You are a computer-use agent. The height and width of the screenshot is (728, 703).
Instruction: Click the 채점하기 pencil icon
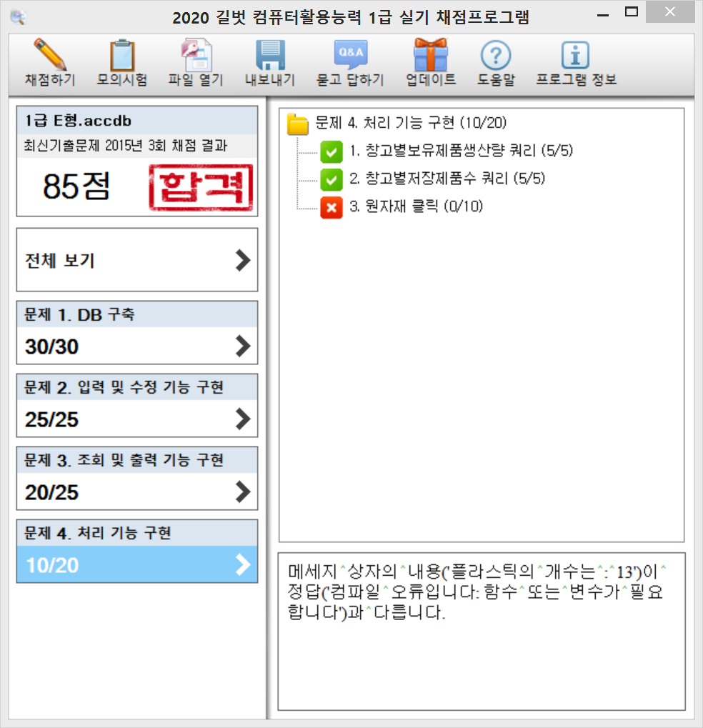(50, 56)
